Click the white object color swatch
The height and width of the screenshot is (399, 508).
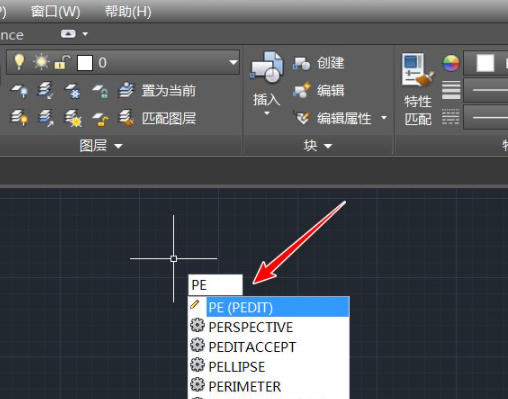[485, 63]
